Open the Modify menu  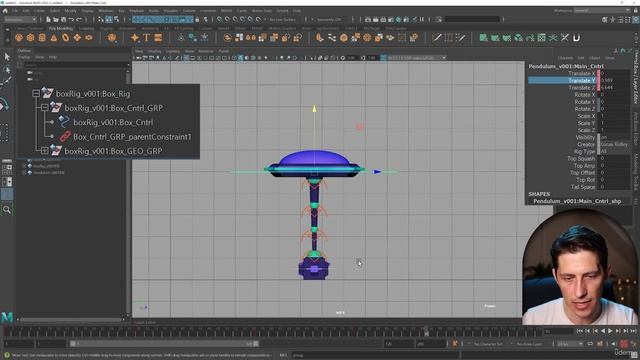(x=71, y=11)
